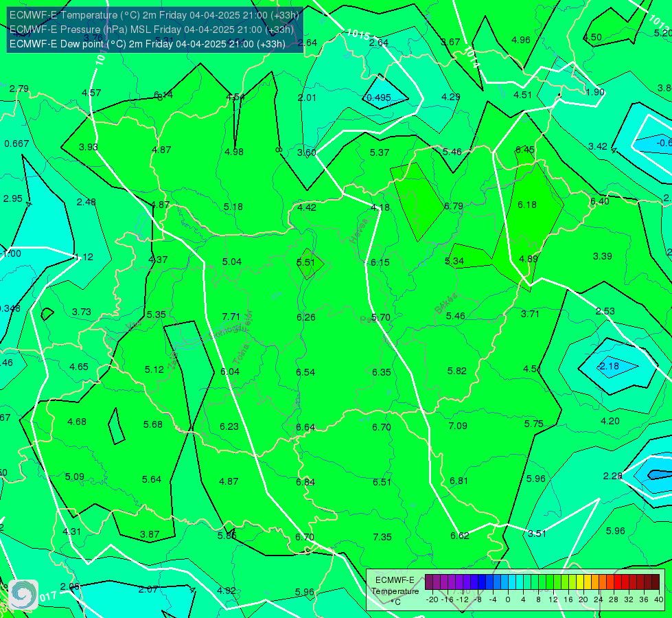Click the 5.37 temperature value
This screenshot has width=672, height=618.
coord(380,152)
